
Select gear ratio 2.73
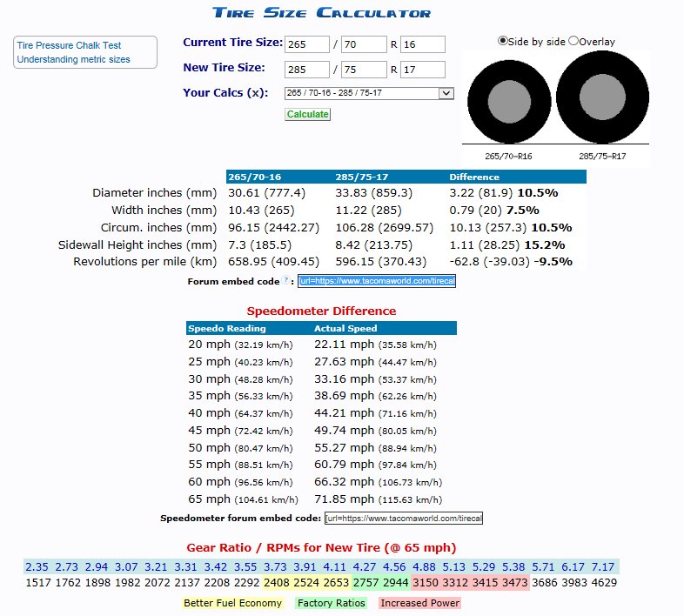[67, 567]
